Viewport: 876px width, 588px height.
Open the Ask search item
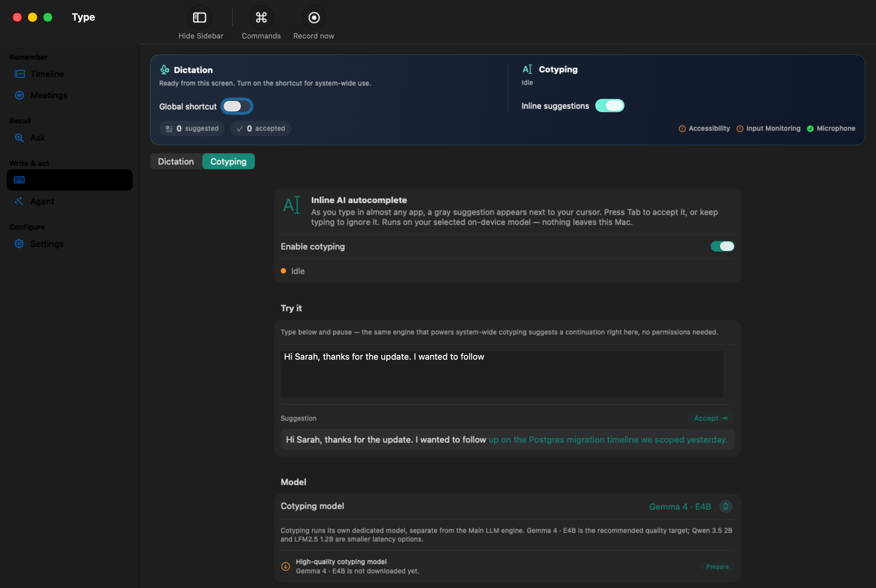click(70, 138)
